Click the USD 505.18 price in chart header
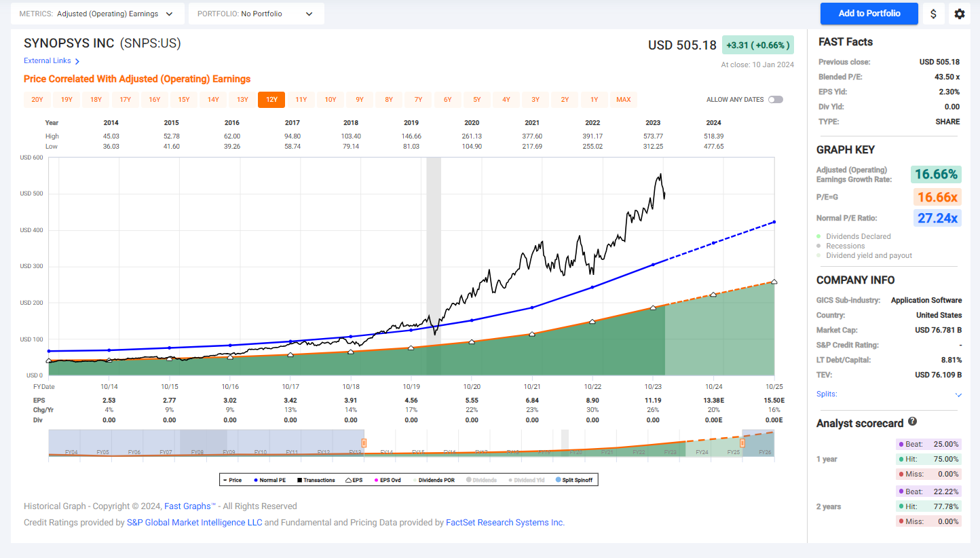The width and height of the screenshot is (980, 558). (x=682, y=45)
